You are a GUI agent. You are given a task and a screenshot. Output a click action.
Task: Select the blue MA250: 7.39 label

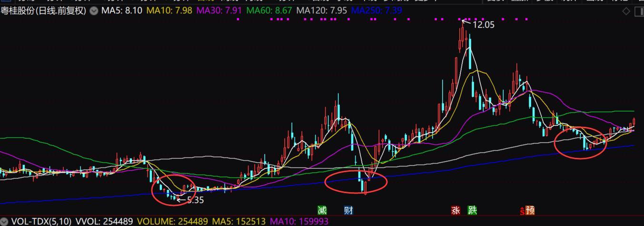coord(376,10)
